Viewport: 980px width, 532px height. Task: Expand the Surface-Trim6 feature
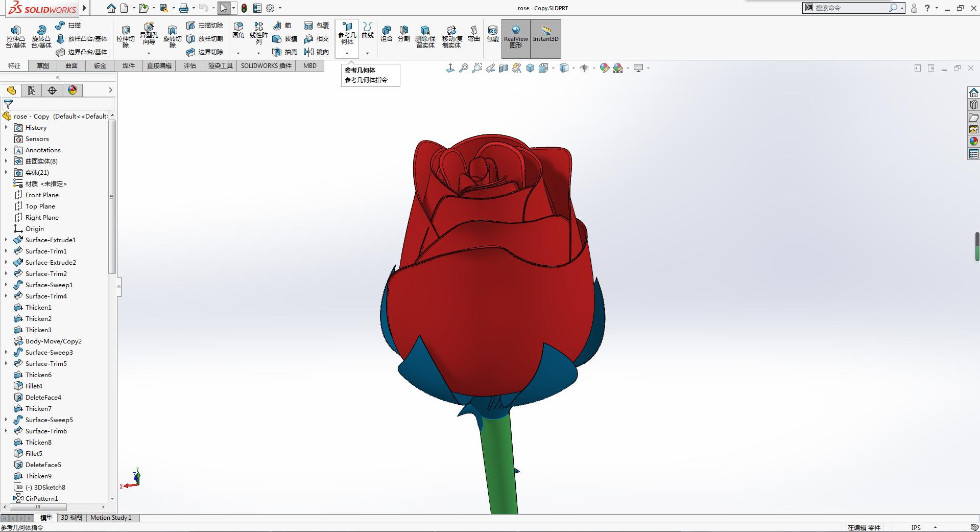point(6,431)
